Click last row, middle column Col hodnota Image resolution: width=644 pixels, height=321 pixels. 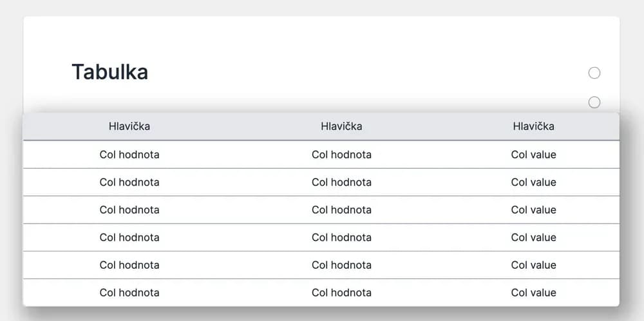[x=341, y=293]
